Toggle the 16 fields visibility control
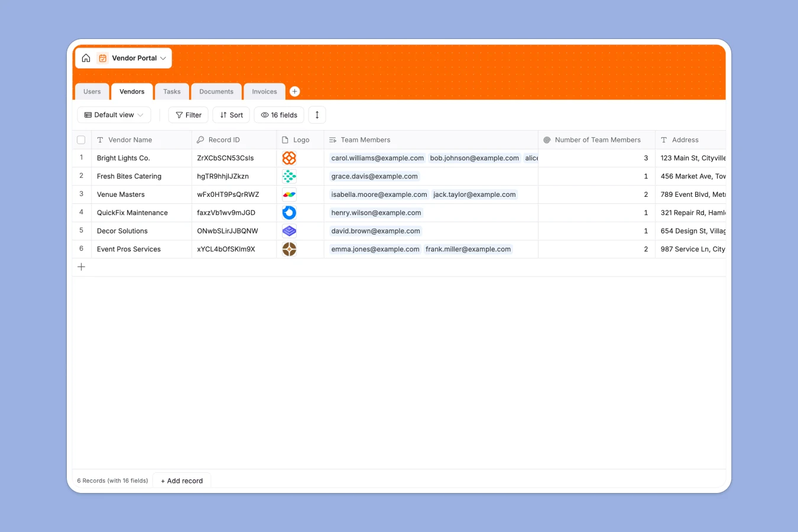This screenshot has height=532, width=798. (x=278, y=115)
